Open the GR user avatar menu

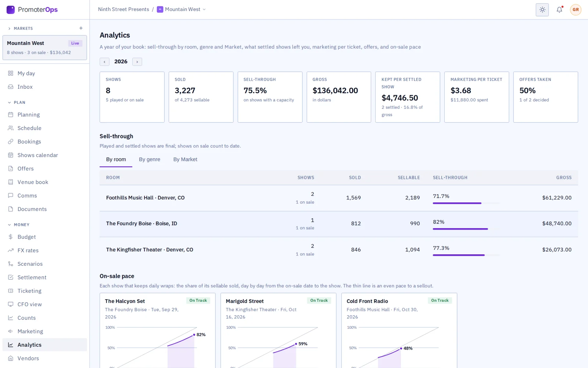tap(576, 10)
